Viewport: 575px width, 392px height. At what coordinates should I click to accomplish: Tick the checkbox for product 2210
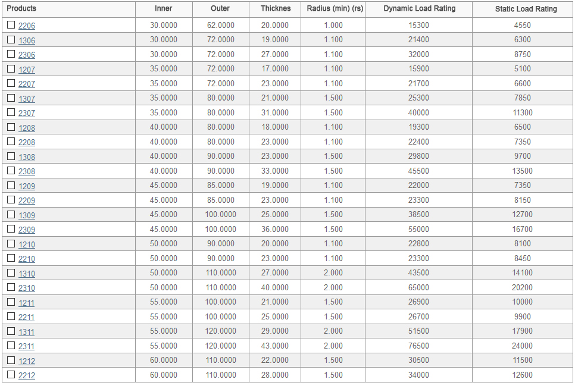11,258
